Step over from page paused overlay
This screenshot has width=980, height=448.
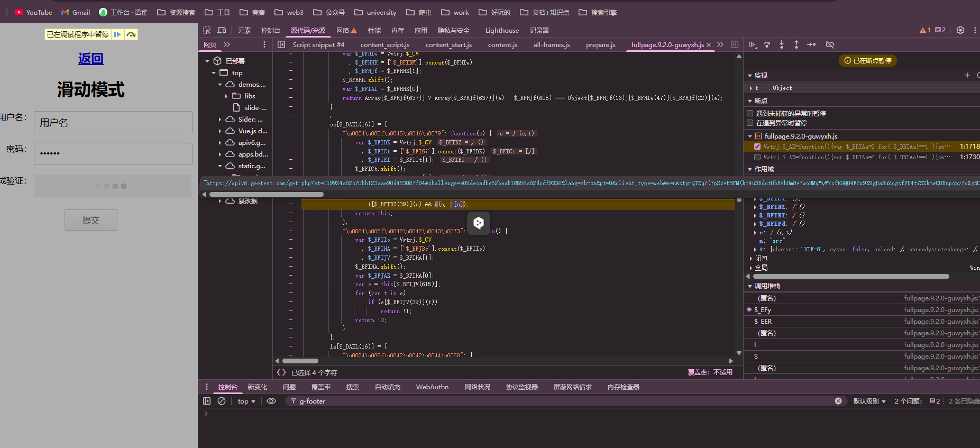click(x=131, y=34)
